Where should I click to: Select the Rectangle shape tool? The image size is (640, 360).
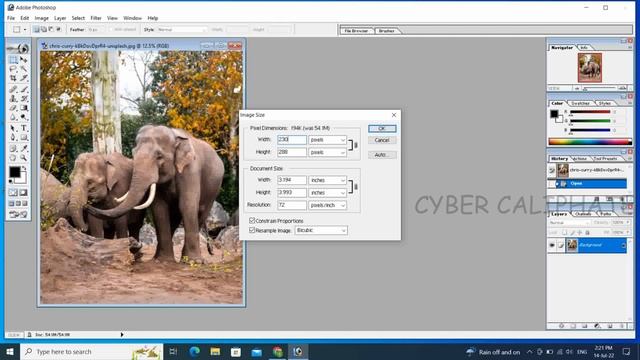point(24,137)
